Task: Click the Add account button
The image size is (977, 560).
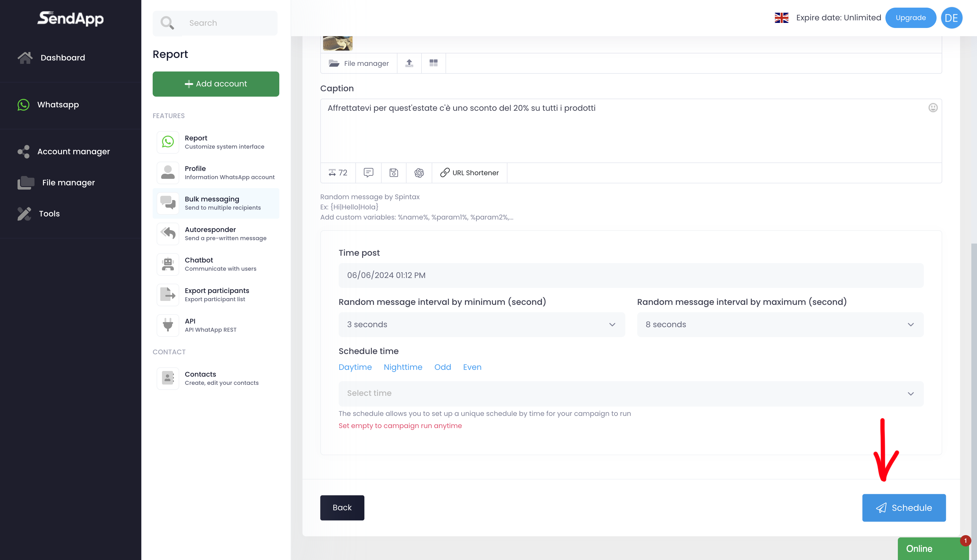Action: pyautogui.click(x=215, y=83)
